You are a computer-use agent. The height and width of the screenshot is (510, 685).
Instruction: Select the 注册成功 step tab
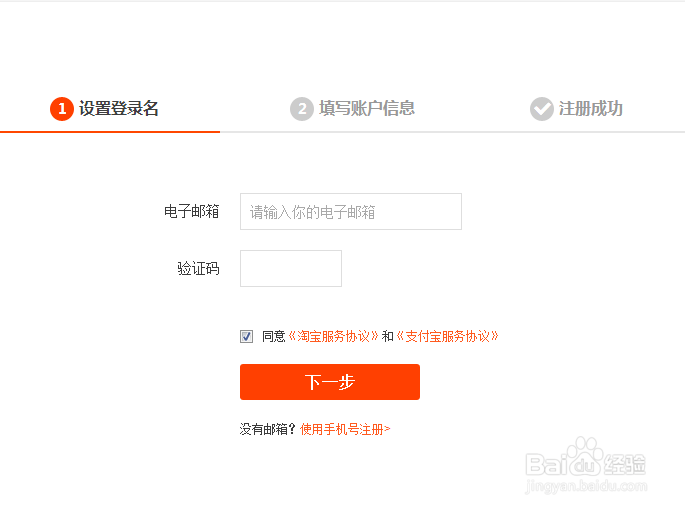590,109
